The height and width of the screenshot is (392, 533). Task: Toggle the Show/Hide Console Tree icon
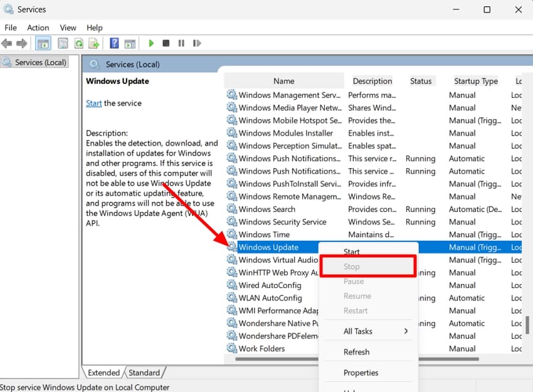(x=43, y=43)
